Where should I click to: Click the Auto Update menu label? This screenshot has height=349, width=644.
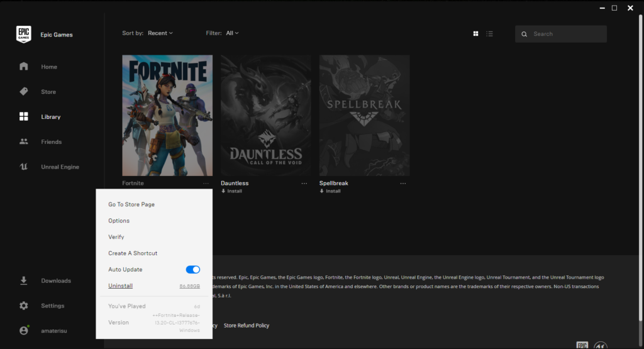click(125, 269)
